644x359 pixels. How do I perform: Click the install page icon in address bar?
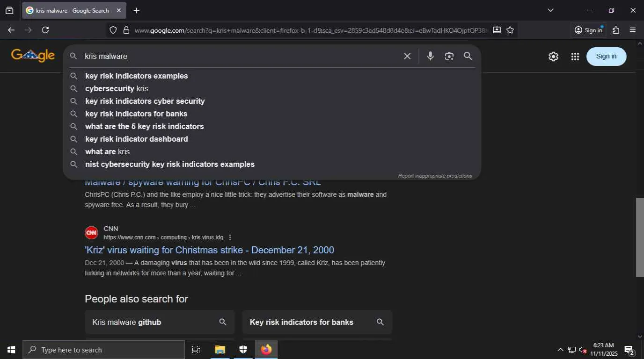[x=497, y=30]
